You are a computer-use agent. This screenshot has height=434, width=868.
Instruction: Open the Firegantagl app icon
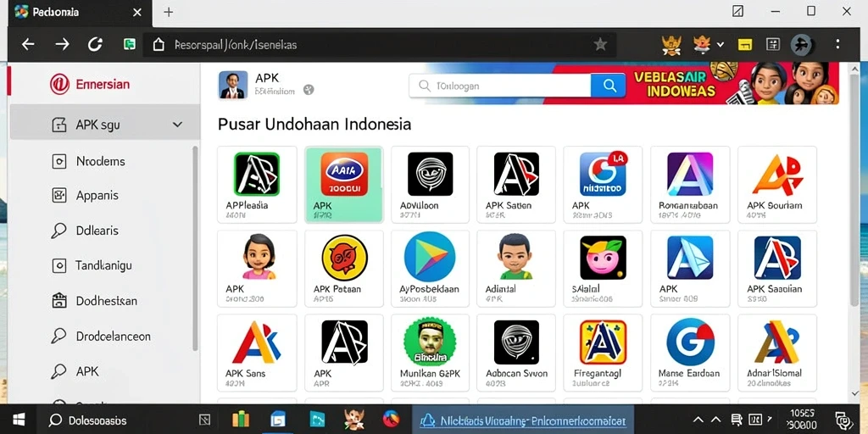603,342
